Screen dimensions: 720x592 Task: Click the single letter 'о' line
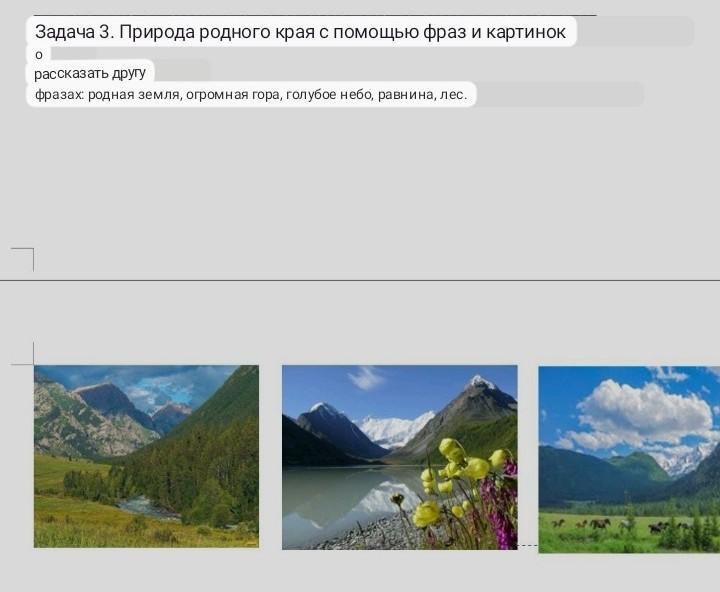point(39,55)
